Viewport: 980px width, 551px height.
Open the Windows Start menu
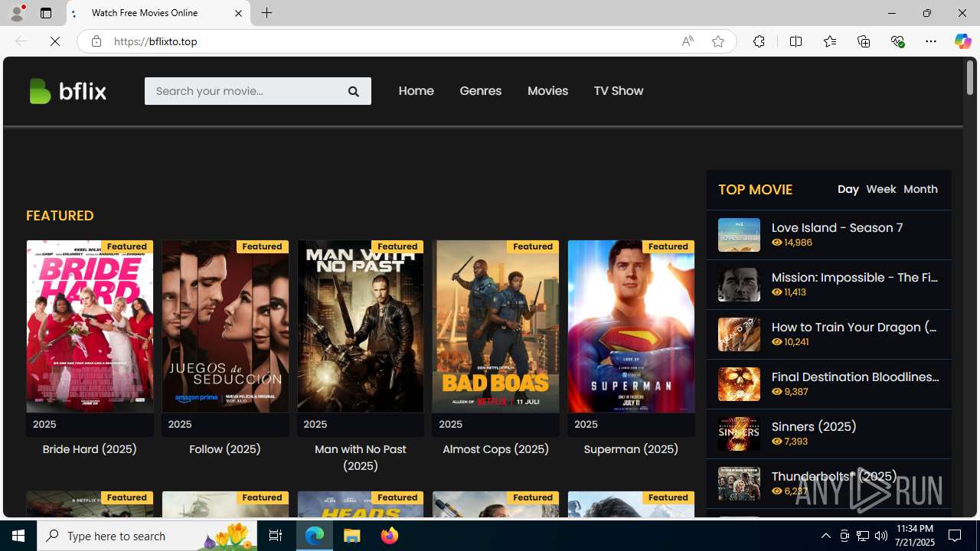[18, 536]
